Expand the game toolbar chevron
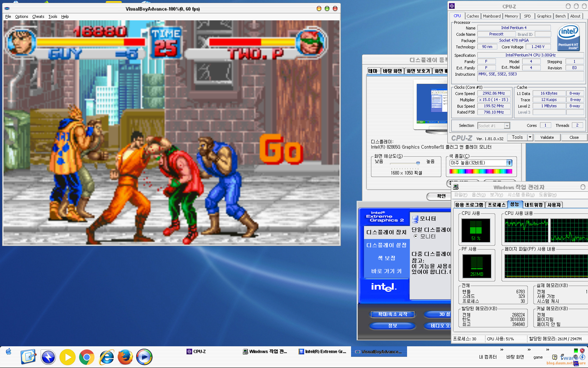 [x=548, y=350]
